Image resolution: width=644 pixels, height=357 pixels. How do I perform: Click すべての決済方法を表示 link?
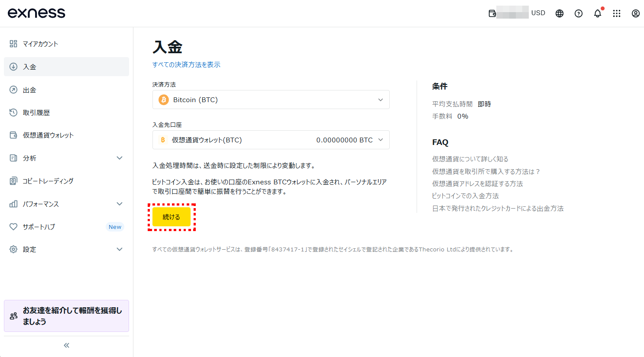point(186,64)
